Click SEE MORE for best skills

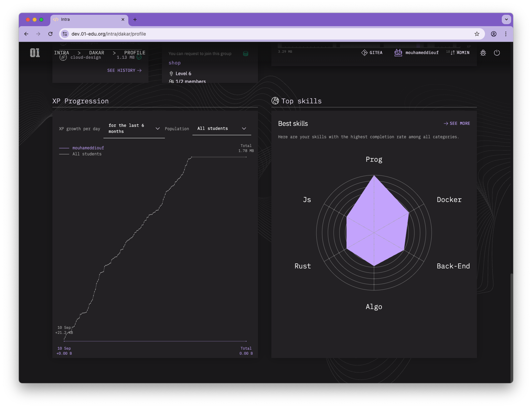tap(457, 123)
